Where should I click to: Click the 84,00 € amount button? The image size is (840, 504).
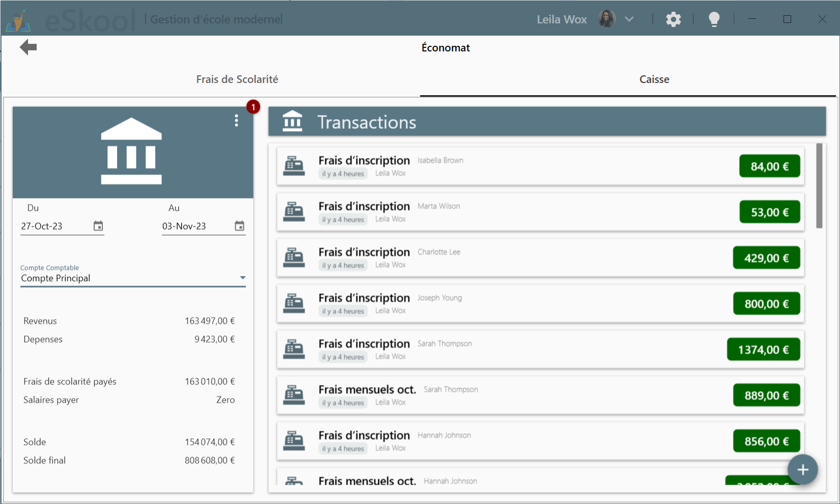[x=769, y=166]
